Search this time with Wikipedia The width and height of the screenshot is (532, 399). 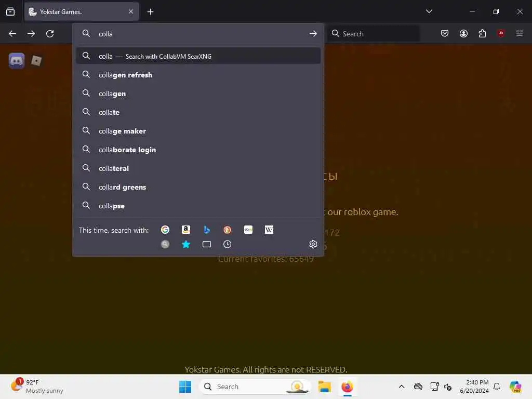pos(269,230)
